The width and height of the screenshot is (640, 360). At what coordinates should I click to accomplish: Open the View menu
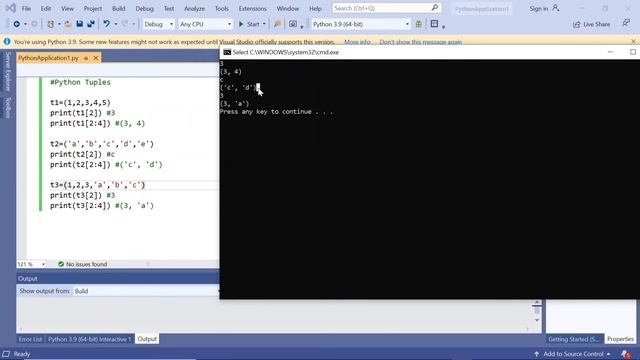click(67, 9)
